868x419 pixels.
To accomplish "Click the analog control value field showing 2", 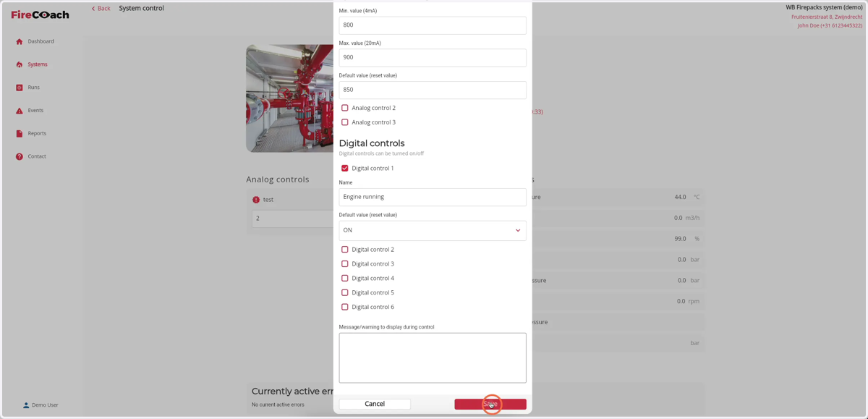I will coord(292,219).
